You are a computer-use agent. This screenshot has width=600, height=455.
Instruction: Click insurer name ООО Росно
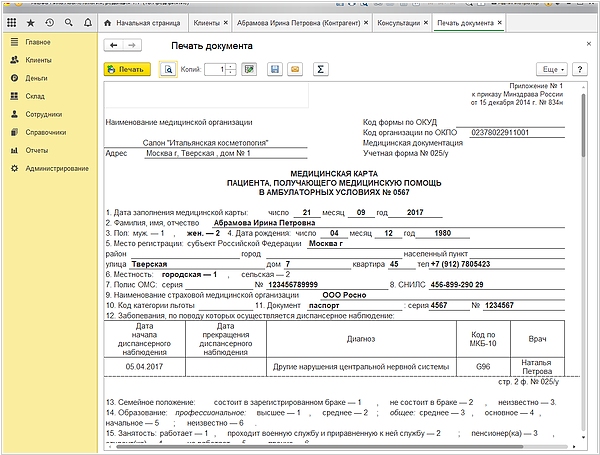(344, 295)
